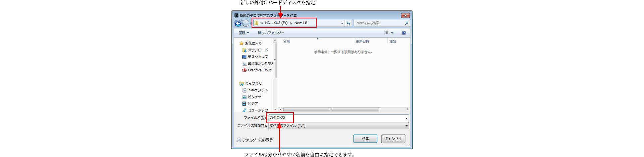Click the horizontal scroll right arrow
The height and width of the screenshot is (157, 644).
click(408, 109)
